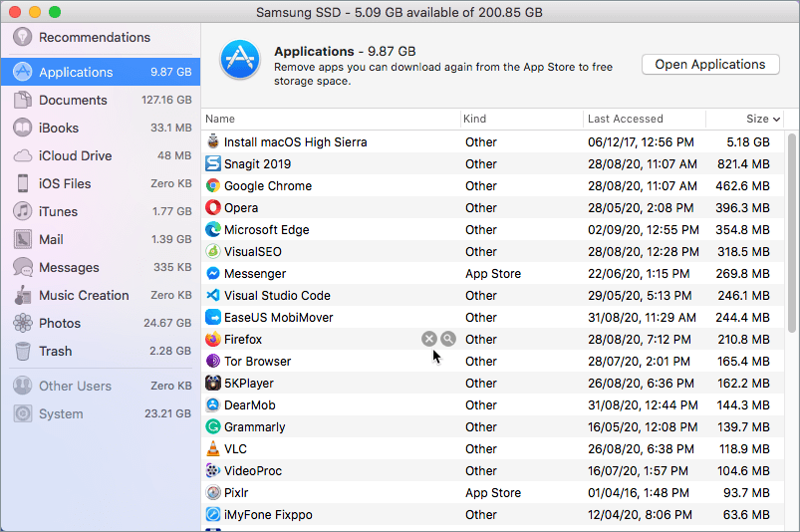Click the VLC cone icon
This screenshot has width=800, height=532.
(213, 449)
